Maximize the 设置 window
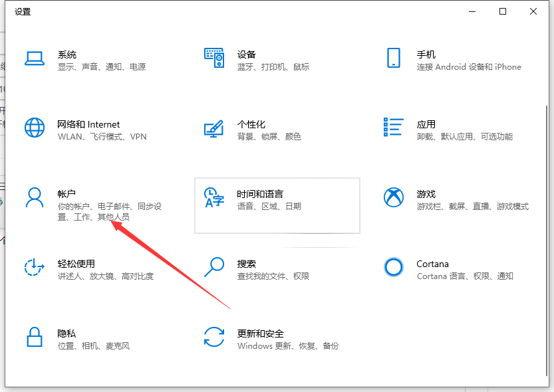The image size is (554, 392). 503,11
